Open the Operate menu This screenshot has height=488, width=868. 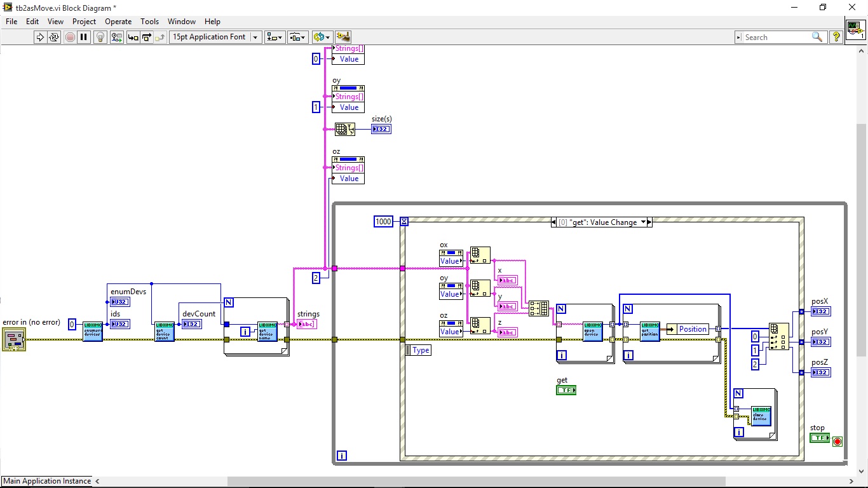118,21
